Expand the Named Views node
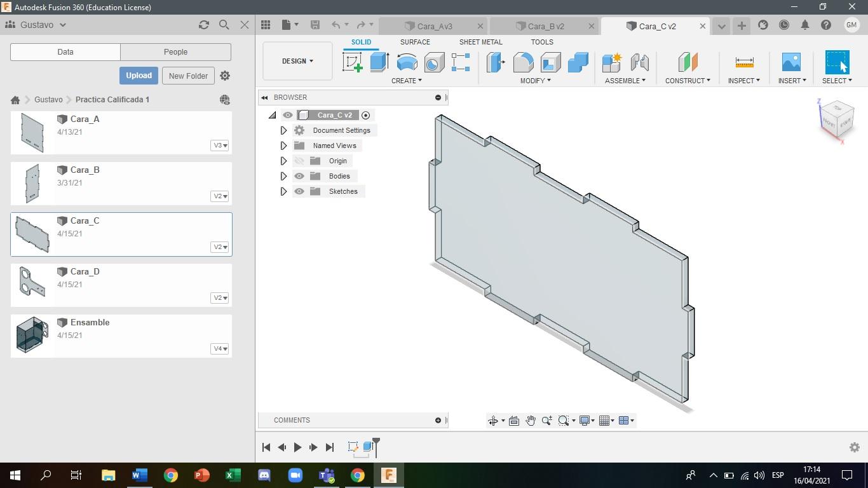 click(283, 146)
